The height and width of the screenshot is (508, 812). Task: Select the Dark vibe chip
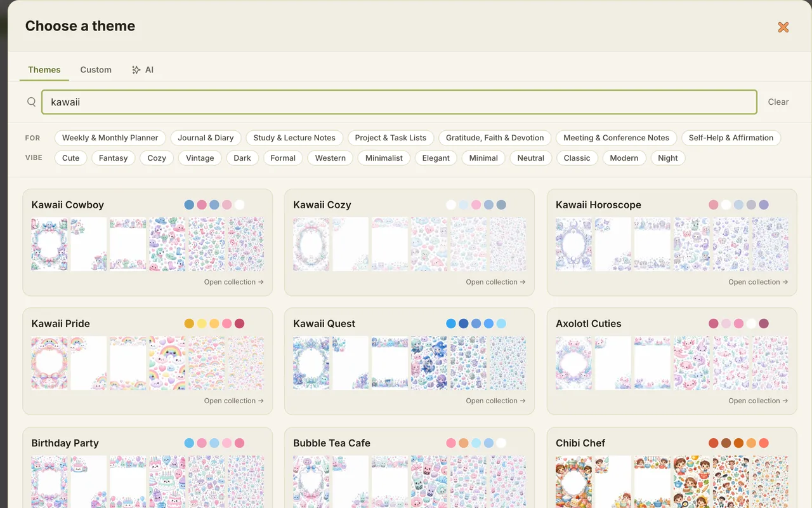click(x=242, y=158)
